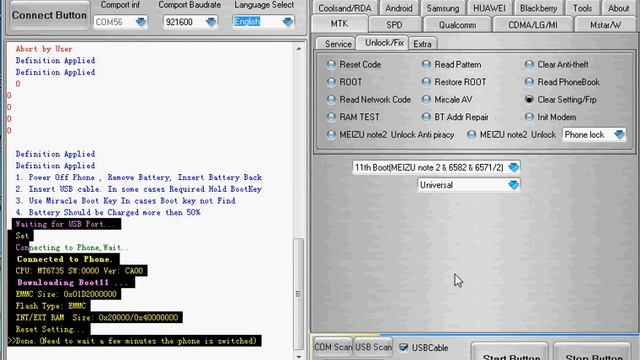Image resolution: width=640 pixels, height=360 pixels.
Task: Expand the Comport Baudrate 921600 dropdown
Action: (211, 22)
